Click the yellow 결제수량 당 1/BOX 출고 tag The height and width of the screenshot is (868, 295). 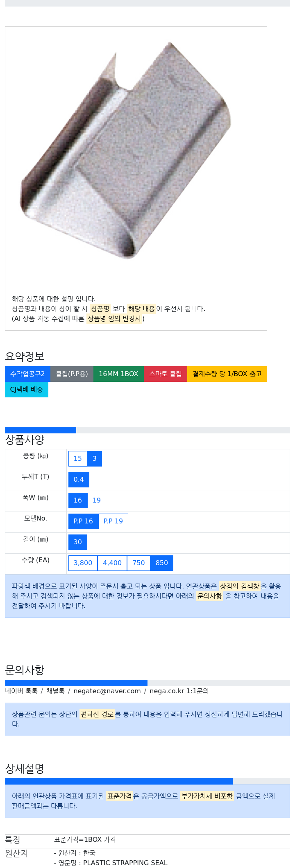[227, 374]
